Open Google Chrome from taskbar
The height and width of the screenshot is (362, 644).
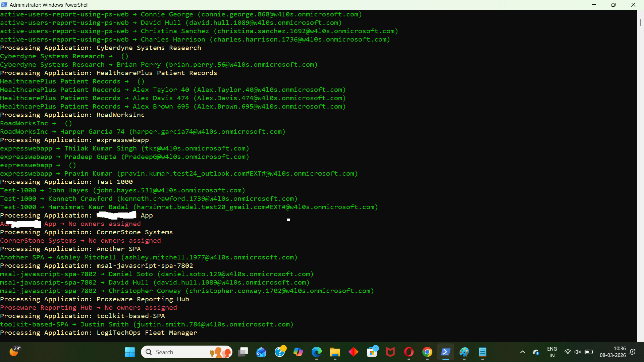pyautogui.click(x=427, y=352)
